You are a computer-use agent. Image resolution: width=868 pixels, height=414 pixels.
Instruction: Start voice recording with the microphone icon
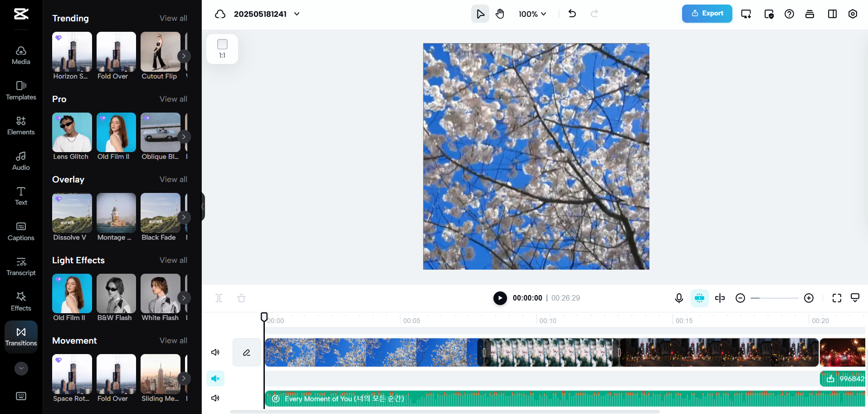pyautogui.click(x=679, y=298)
